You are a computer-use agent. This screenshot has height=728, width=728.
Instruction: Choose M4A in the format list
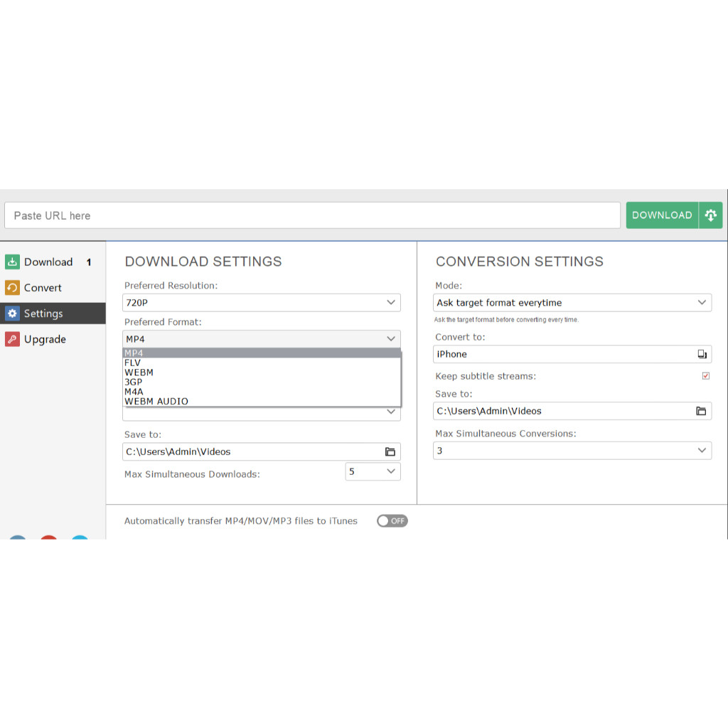[134, 392]
